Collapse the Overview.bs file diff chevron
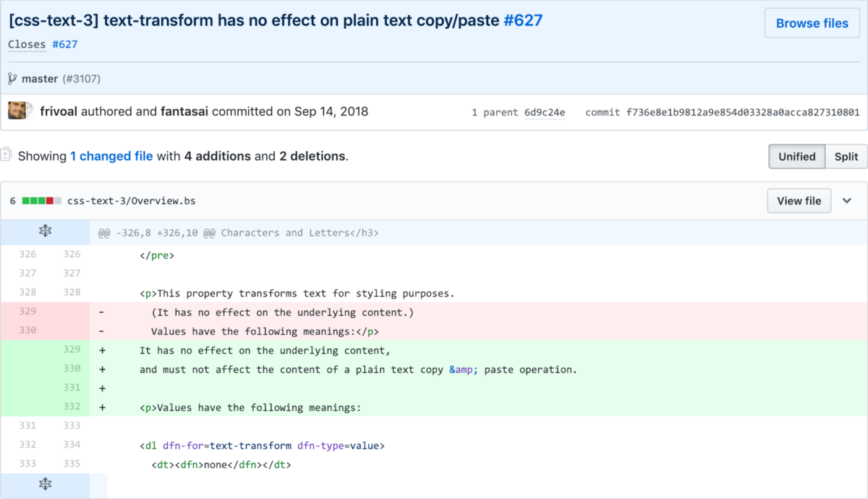Viewport: 868px width, 499px height. coord(847,200)
